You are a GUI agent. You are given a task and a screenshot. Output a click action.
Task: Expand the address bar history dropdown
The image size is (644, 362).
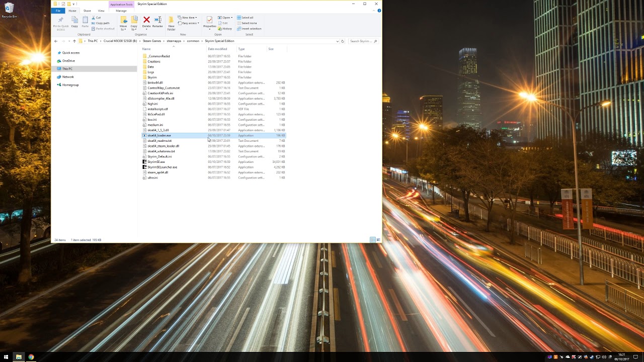(337, 41)
